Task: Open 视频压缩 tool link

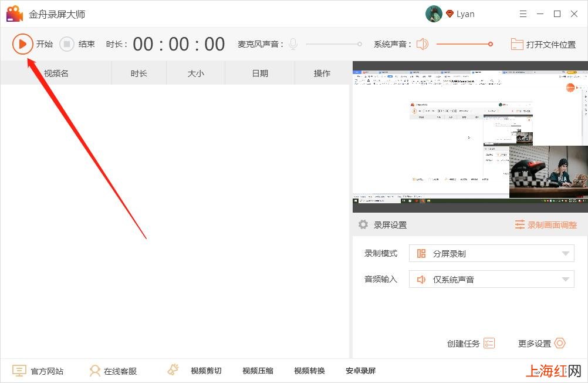Action: (258, 371)
